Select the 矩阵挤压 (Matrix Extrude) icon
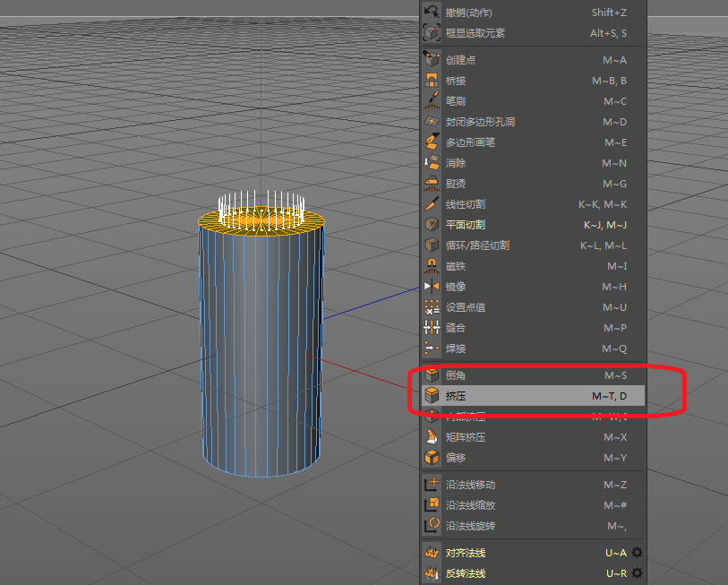The image size is (728, 585). (432, 437)
